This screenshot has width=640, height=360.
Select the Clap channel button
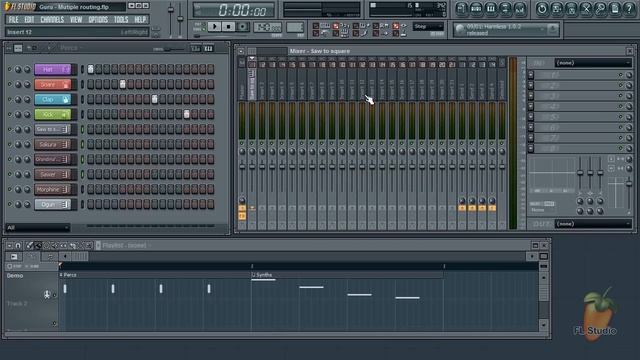pyautogui.click(x=53, y=99)
